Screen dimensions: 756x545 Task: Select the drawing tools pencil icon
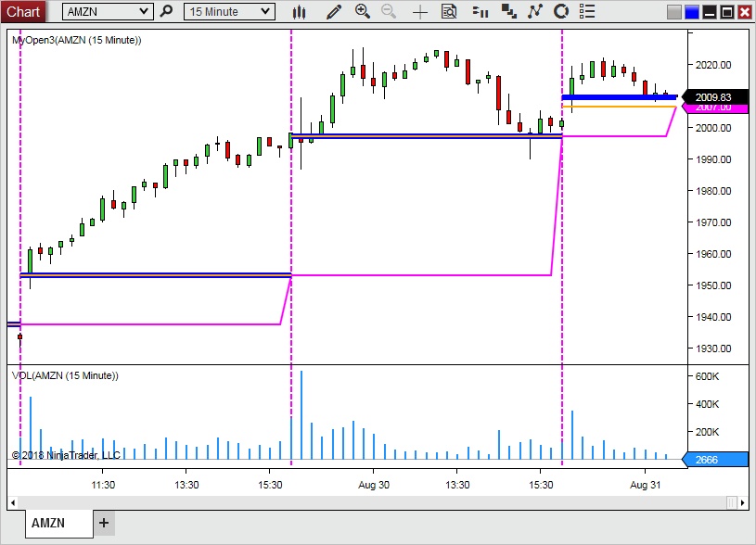pos(334,11)
